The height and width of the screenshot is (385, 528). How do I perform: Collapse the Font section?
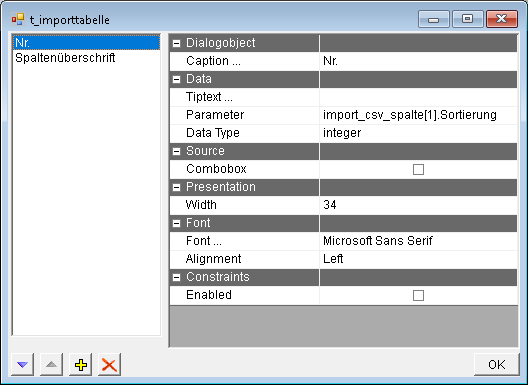click(176, 223)
